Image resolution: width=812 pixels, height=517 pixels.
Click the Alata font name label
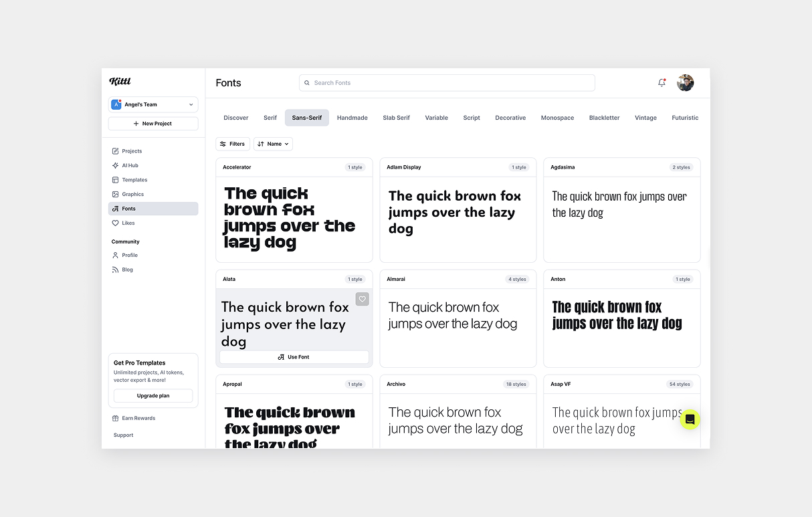(229, 279)
